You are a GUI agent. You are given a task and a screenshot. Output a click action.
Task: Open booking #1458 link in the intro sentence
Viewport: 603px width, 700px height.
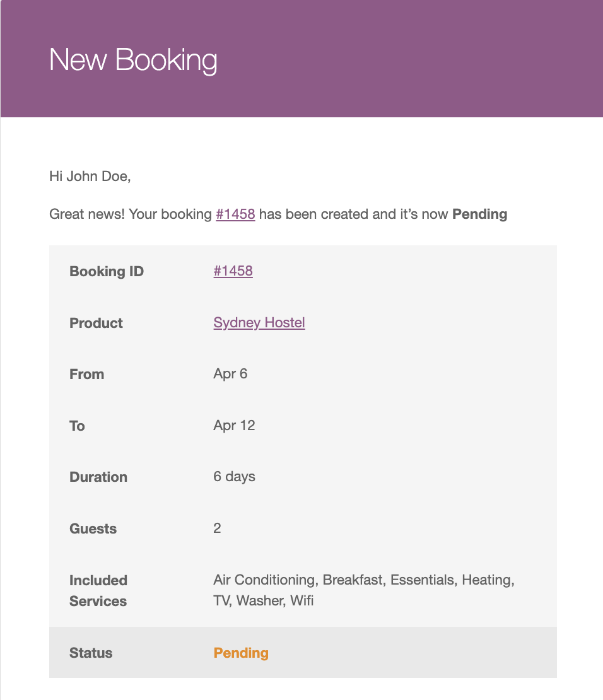pos(235,214)
